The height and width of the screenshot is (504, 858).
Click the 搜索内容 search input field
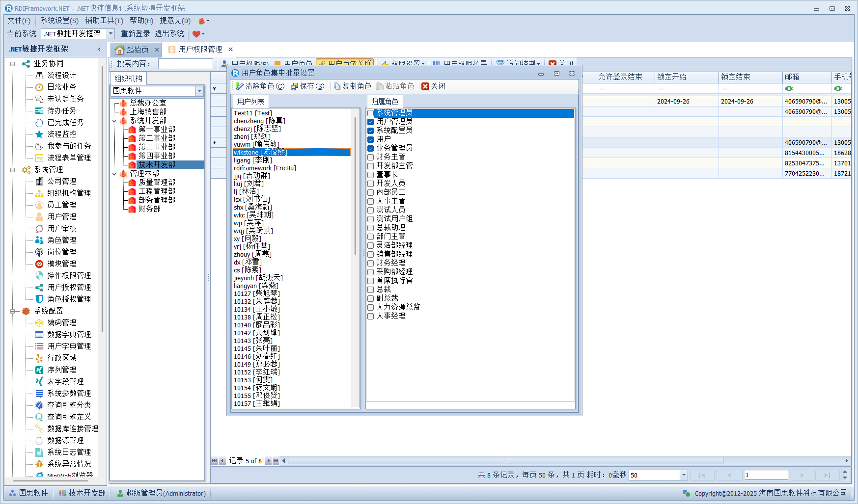tap(185, 64)
